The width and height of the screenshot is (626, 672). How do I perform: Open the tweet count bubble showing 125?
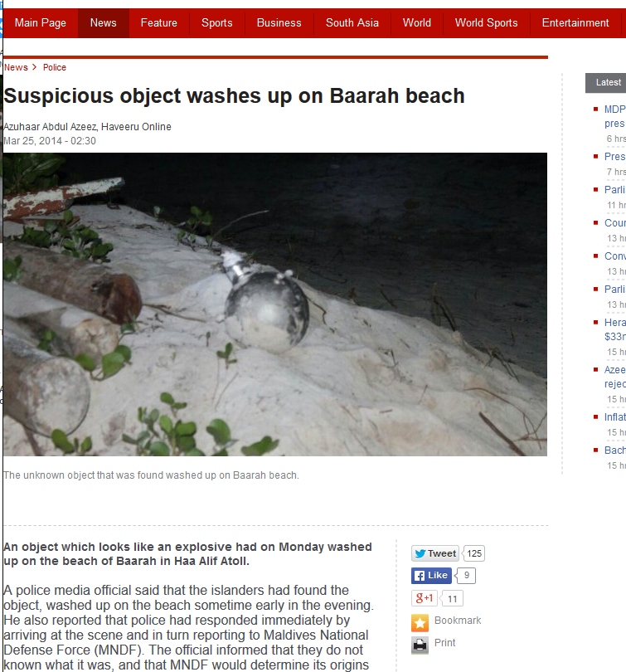pyautogui.click(x=474, y=553)
